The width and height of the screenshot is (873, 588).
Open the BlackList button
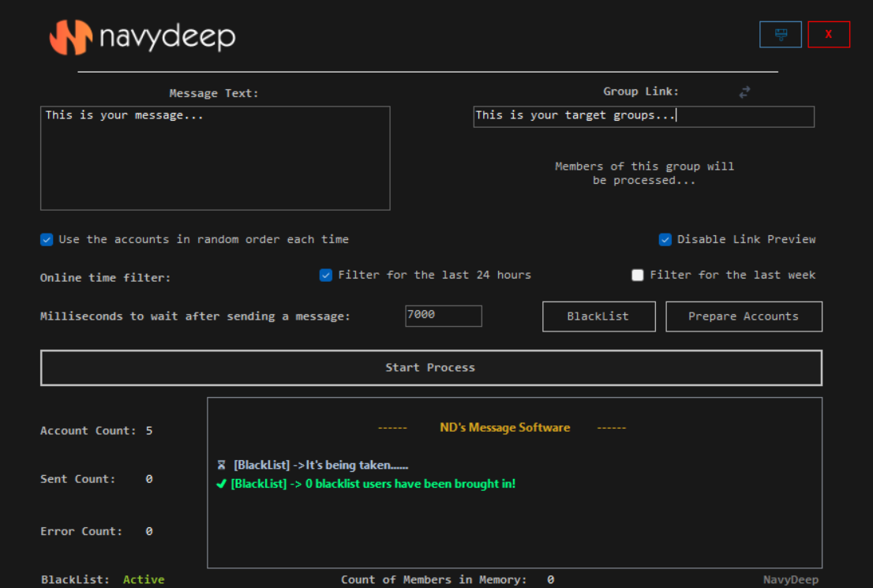(x=599, y=316)
